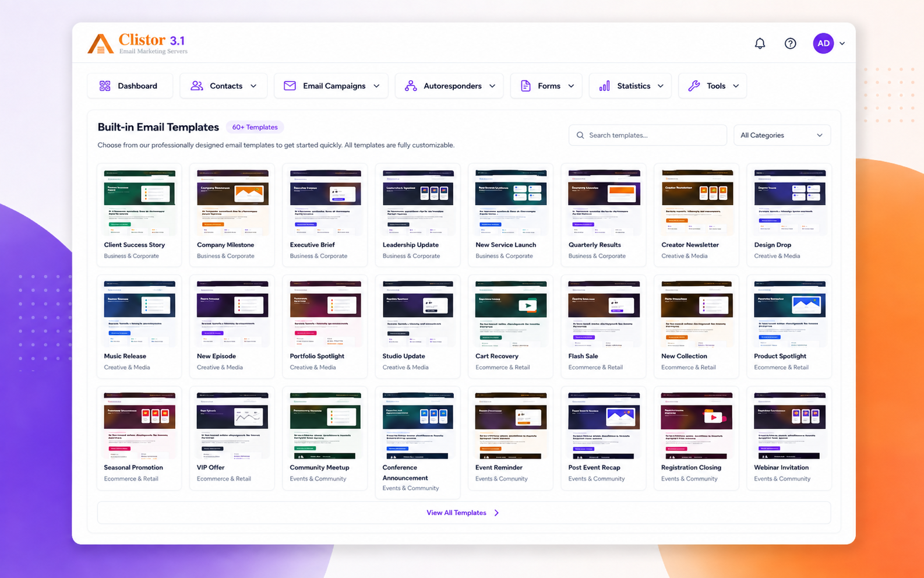Click the Webinar Invitation template title
The width and height of the screenshot is (924, 578).
click(781, 467)
